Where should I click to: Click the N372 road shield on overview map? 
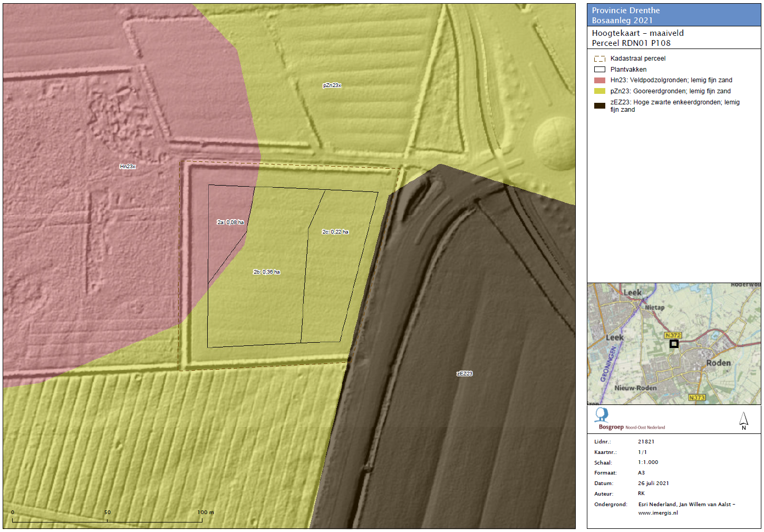(673, 335)
